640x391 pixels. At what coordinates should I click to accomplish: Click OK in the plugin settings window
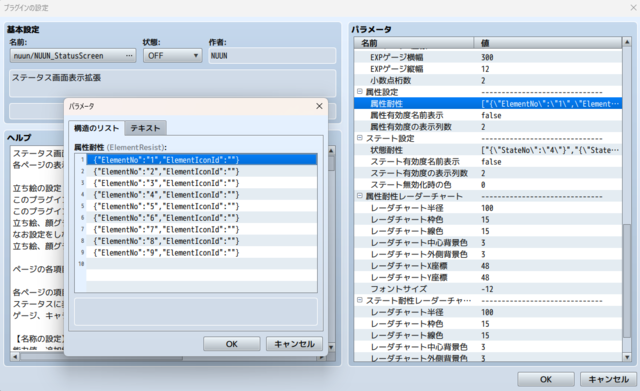point(546,379)
